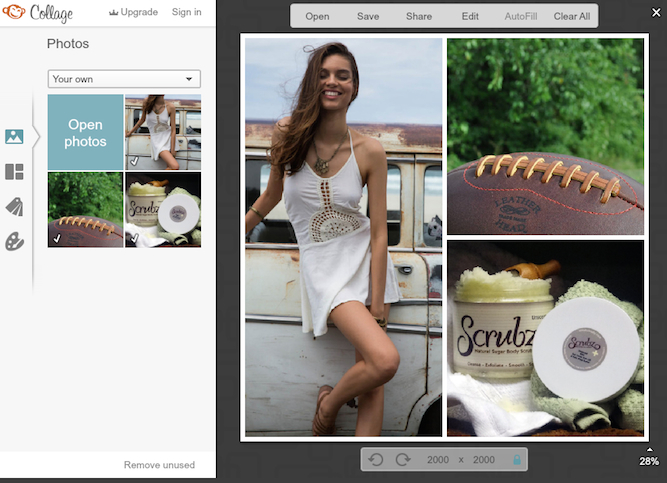Open the Open menu in top toolbar
Viewport: 667px width, 483px height.
317,16
